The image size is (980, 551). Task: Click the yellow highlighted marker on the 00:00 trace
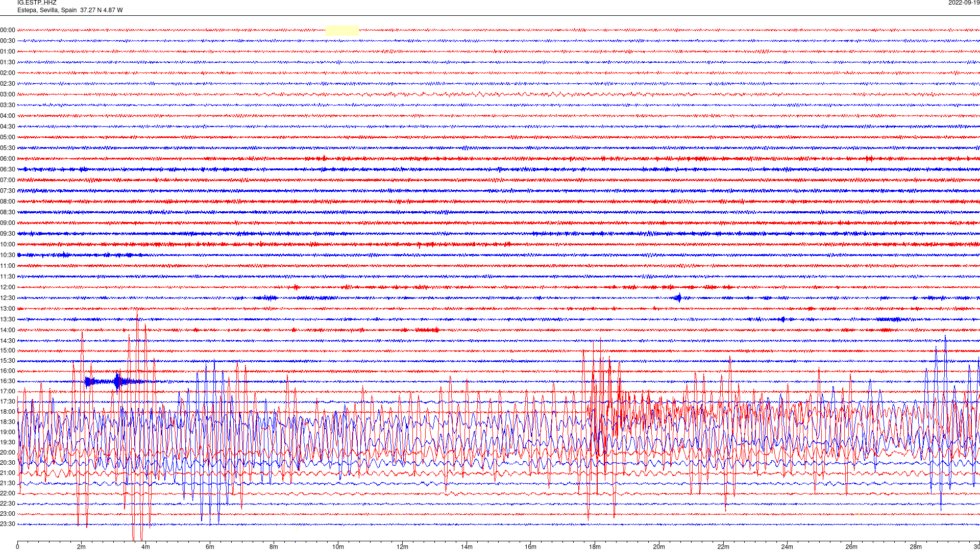342,30
